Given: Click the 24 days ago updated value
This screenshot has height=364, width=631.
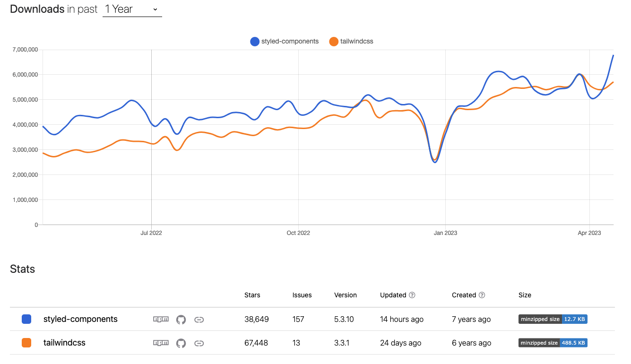Looking at the screenshot, I should point(400,343).
